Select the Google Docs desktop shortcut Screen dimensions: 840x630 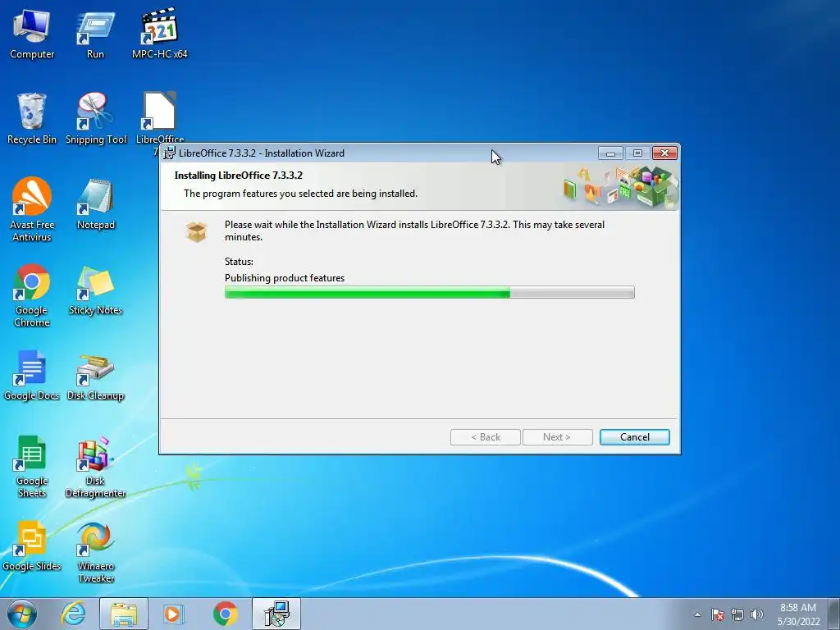click(32, 376)
